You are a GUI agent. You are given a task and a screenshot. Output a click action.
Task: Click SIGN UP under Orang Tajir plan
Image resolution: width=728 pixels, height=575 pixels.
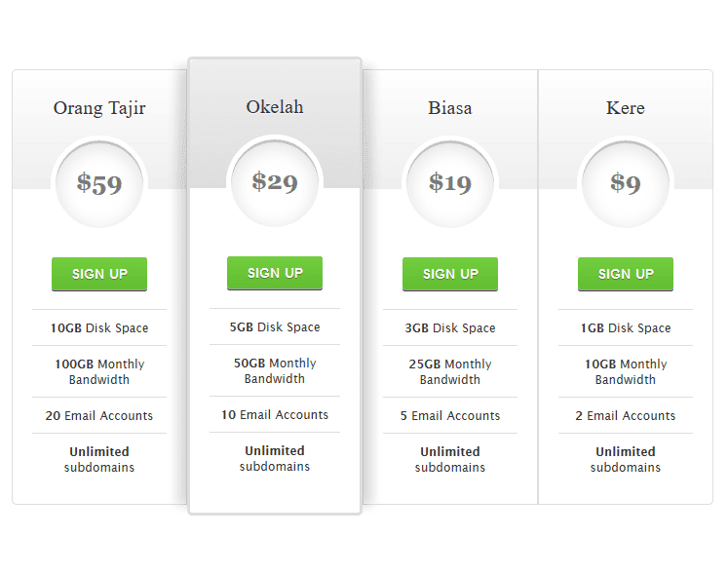[x=99, y=274]
